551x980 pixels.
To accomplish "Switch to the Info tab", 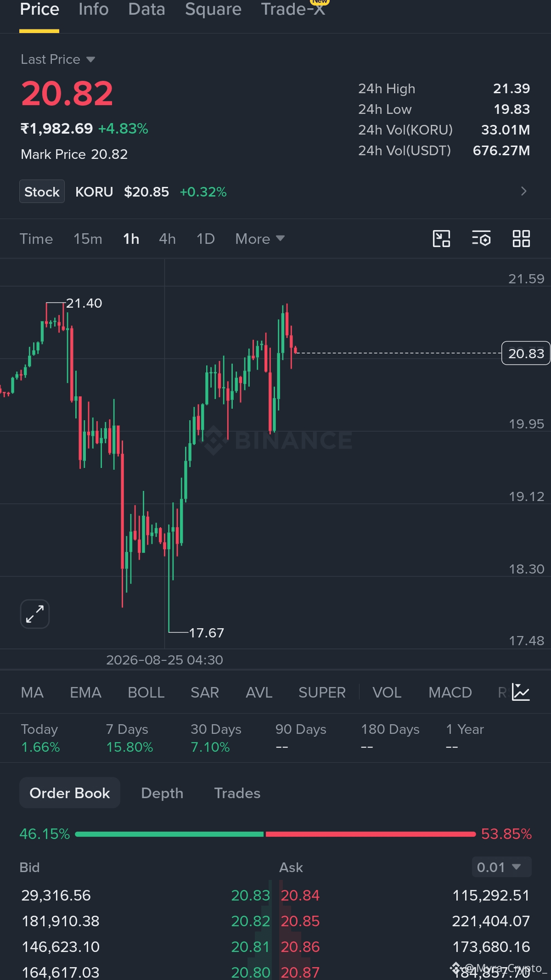I will (94, 9).
